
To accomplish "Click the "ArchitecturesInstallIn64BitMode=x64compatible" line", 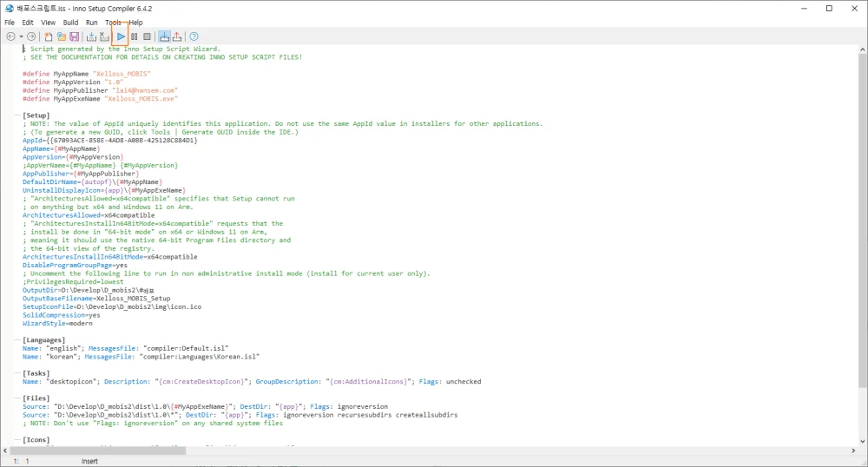I will coord(109,257).
